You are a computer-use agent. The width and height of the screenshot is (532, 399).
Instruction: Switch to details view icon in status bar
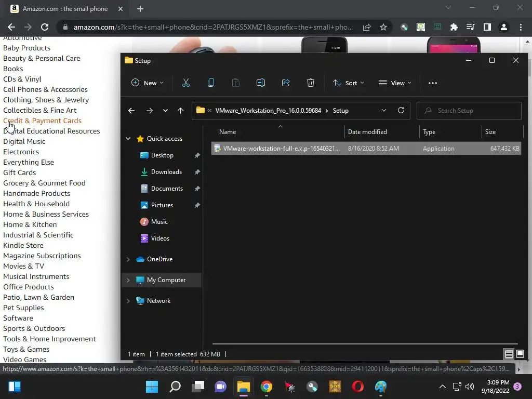pyautogui.click(x=509, y=354)
